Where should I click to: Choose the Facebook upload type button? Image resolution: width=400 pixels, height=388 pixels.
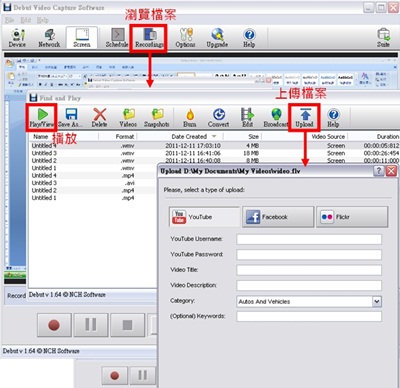[278, 217]
